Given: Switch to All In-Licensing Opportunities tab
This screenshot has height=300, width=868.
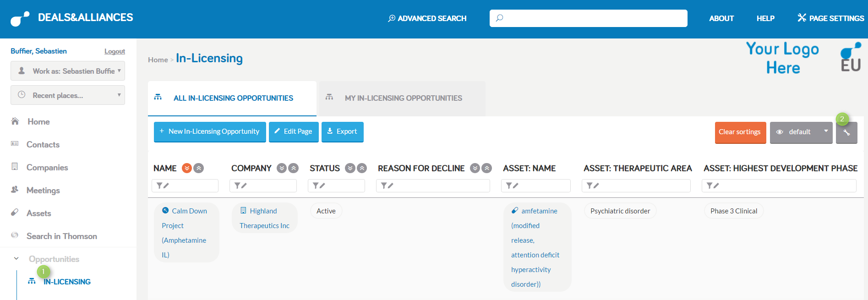Looking at the screenshot, I should pyautogui.click(x=232, y=98).
